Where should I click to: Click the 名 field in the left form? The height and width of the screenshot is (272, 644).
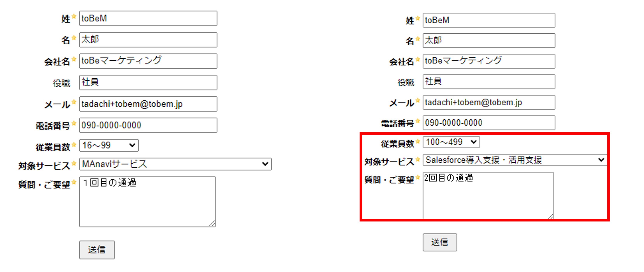click(x=148, y=40)
